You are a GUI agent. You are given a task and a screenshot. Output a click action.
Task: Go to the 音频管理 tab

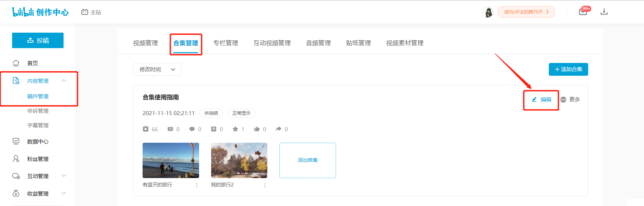click(318, 43)
